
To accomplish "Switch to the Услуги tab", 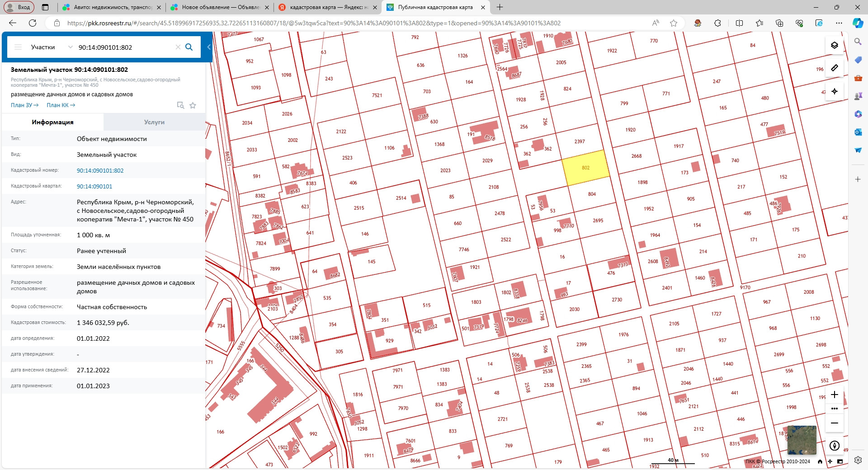I will pos(154,122).
